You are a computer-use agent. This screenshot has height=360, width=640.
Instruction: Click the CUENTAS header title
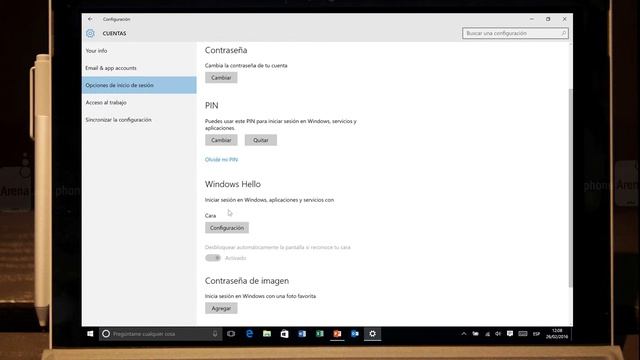[x=114, y=33]
